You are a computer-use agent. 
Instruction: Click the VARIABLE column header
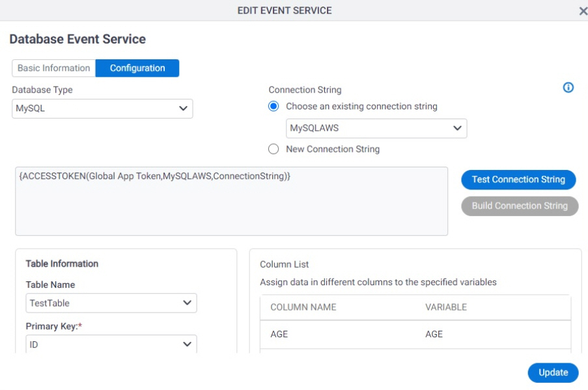pos(446,307)
